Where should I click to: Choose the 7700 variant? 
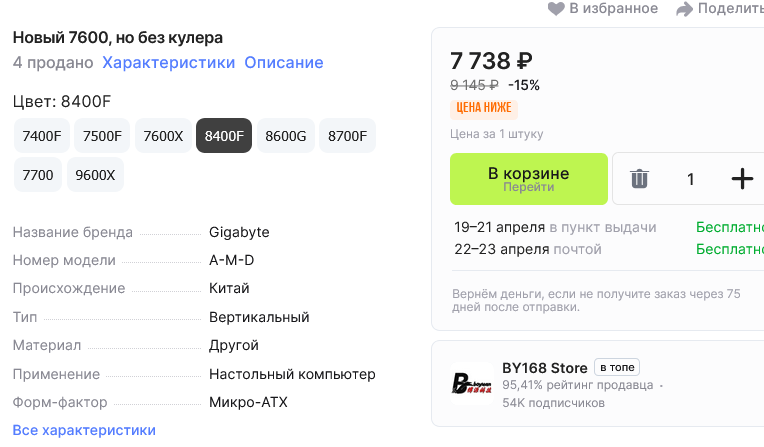(38, 175)
